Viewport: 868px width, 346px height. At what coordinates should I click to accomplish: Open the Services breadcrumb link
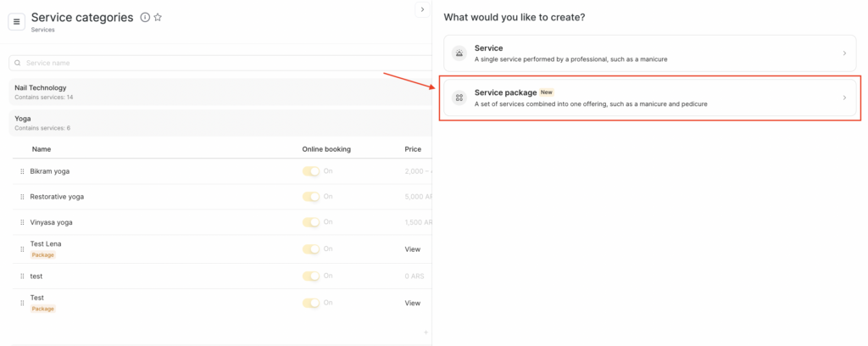point(42,30)
